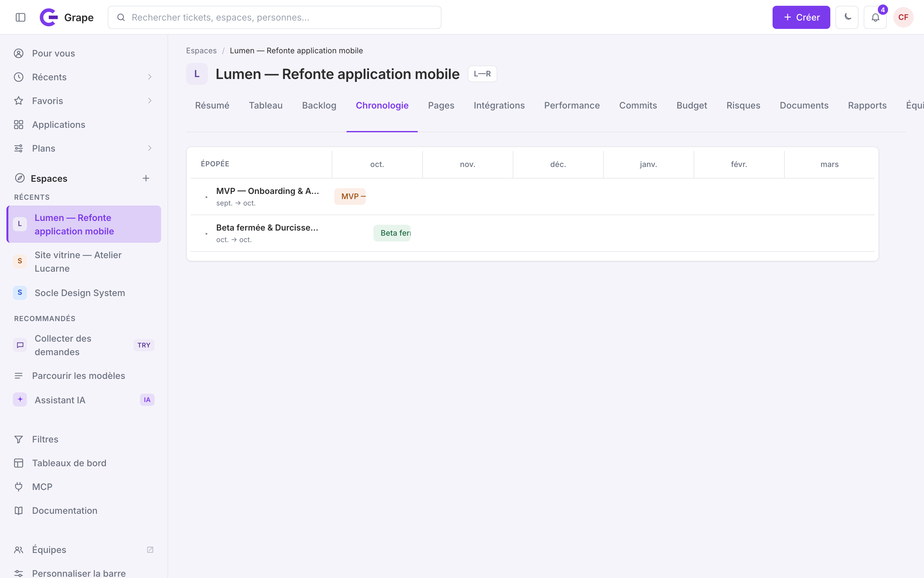The height and width of the screenshot is (578, 924).
Task: Click the Parcourir les modèles list icon
Action: [19, 376]
